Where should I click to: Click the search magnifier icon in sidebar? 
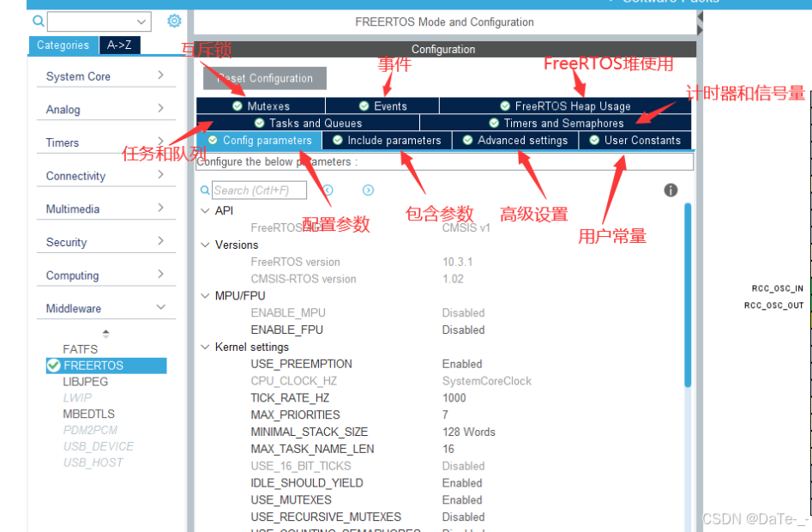[39, 21]
